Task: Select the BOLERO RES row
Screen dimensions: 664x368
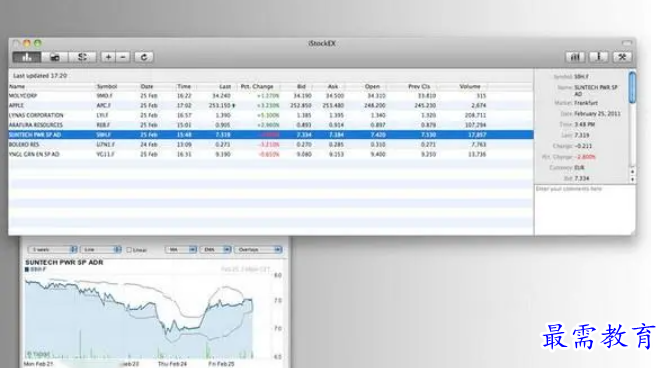Action: point(271,144)
